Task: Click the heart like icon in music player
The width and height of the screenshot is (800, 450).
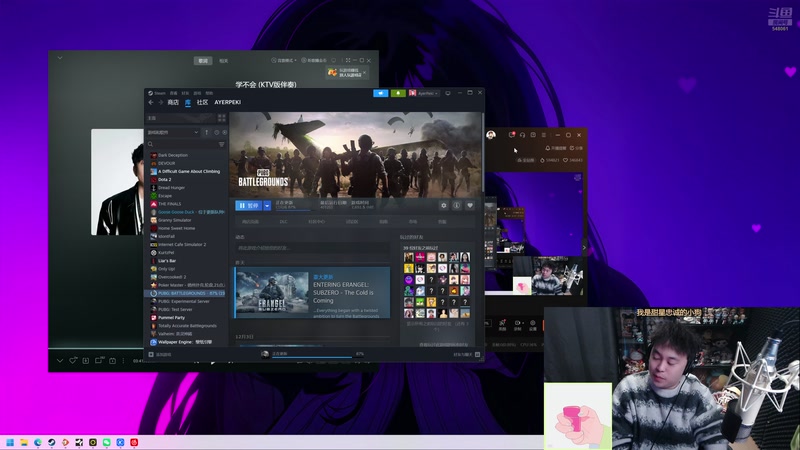Action: click(x=73, y=361)
